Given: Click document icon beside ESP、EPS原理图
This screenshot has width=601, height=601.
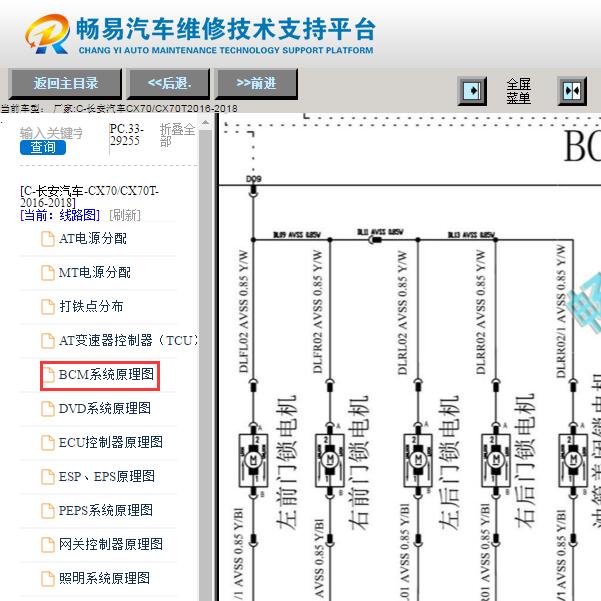Looking at the screenshot, I should [x=48, y=477].
